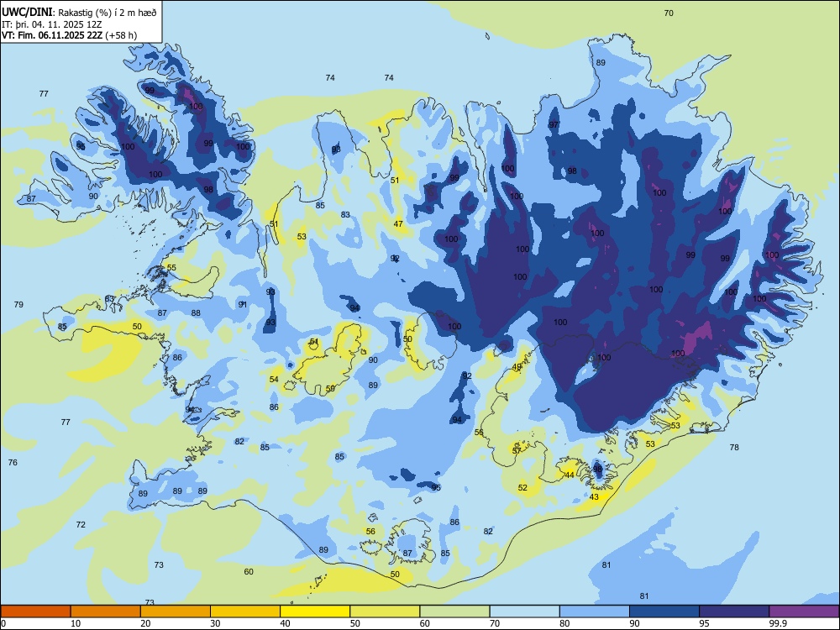The image size is (840, 630).
Task: Click the map value 55 in the west
Action: pos(171,268)
